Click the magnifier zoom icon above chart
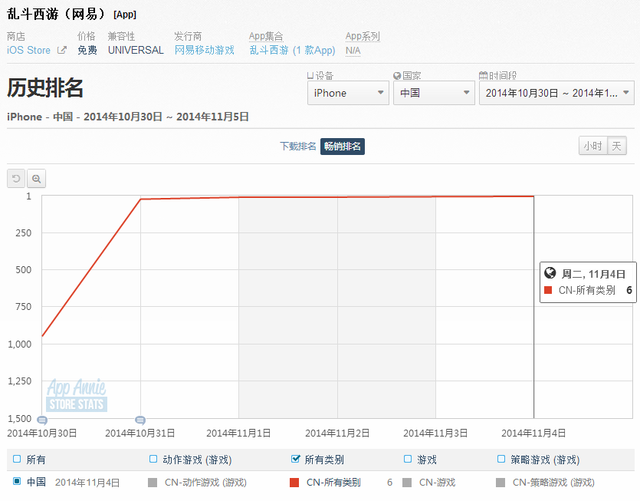 (x=36, y=178)
